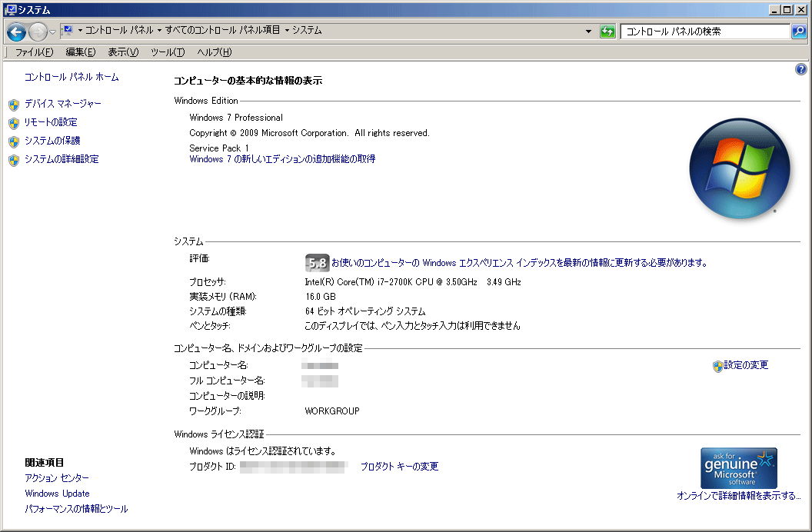Open デバイス マネージャー link
This screenshot has height=532, width=812.
point(62,104)
